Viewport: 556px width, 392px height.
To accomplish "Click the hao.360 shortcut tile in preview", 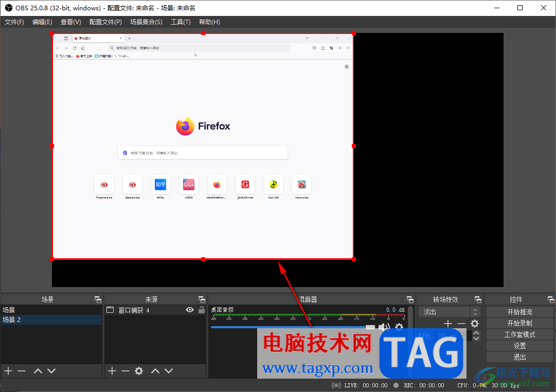I will (x=274, y=185).
